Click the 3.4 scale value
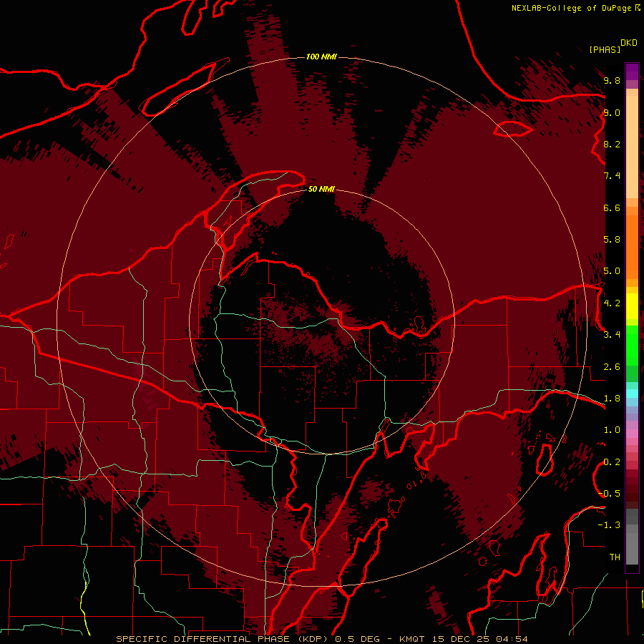This screenshot has height=644, width=644. pos(612,335)
